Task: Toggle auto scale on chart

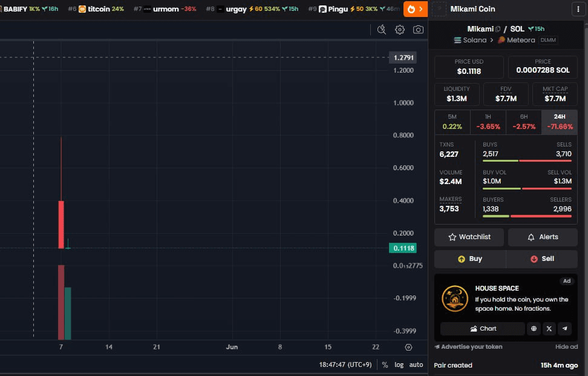Action: (x=416, y=364)
